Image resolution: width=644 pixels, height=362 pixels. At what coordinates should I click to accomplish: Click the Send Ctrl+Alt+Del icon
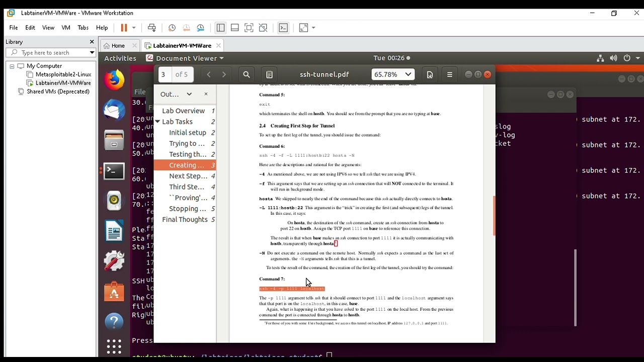pyautogui.click(x=152, y=28)
